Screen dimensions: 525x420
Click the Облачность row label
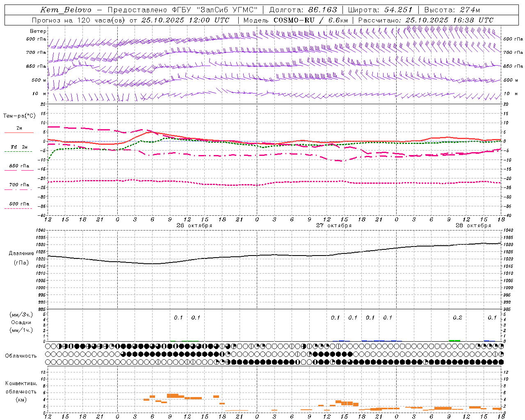[x=21, y=356]
